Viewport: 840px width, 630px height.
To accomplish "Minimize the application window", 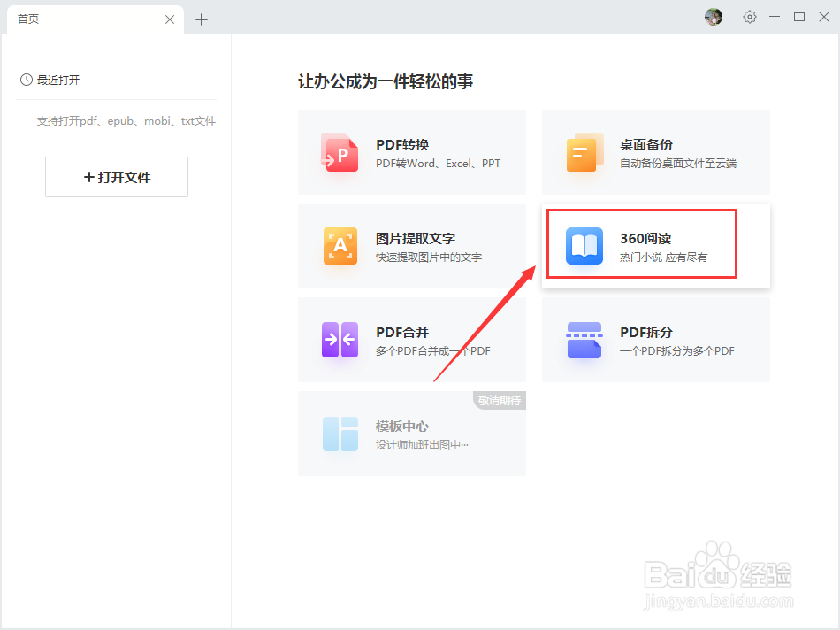I will (774, 17).
